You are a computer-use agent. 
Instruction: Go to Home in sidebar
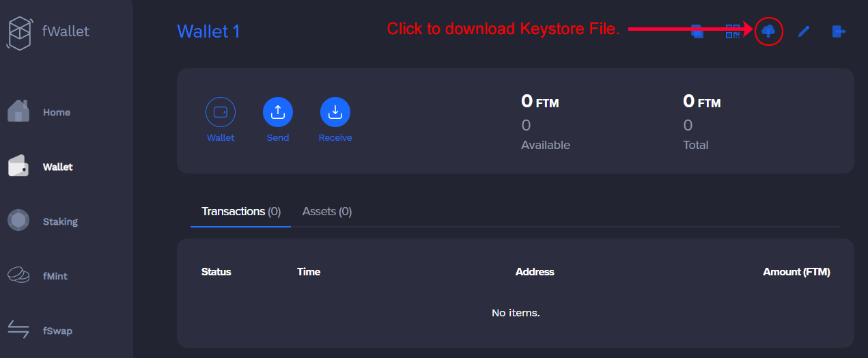pyautogui.click(x=39, y=112)
